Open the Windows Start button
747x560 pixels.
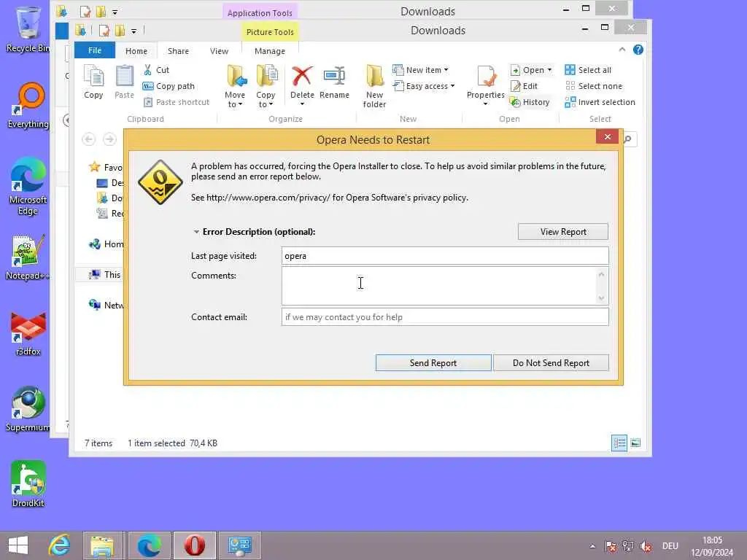pyautogui.click(x=18, y=545)
